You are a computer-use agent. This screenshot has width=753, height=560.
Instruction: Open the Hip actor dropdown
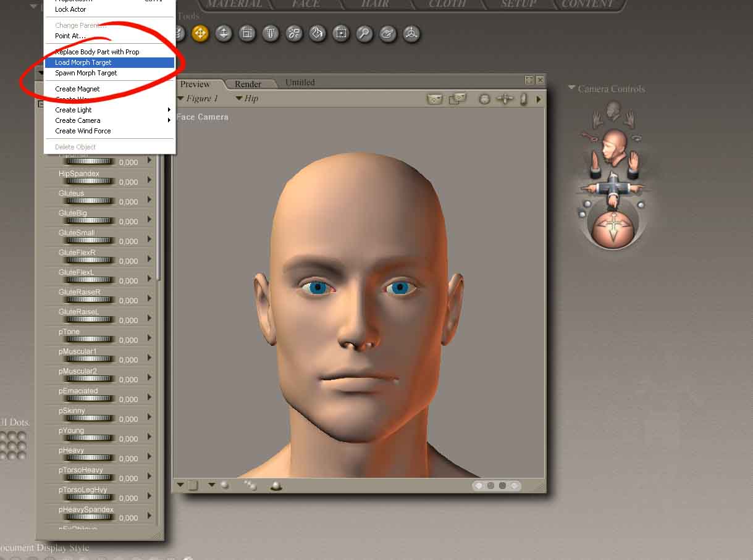tap(246, 98)
